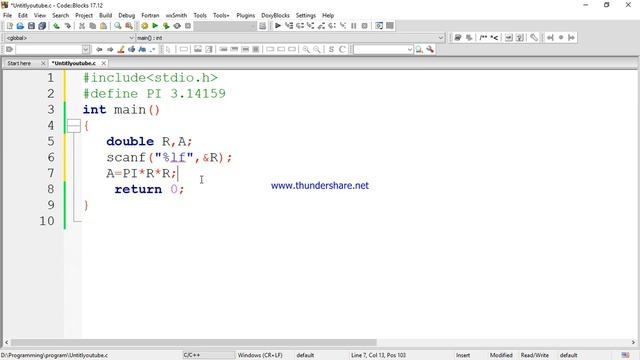Open the Debug menu
Viewport: 640px width, 360px height.
click(127, 15)
